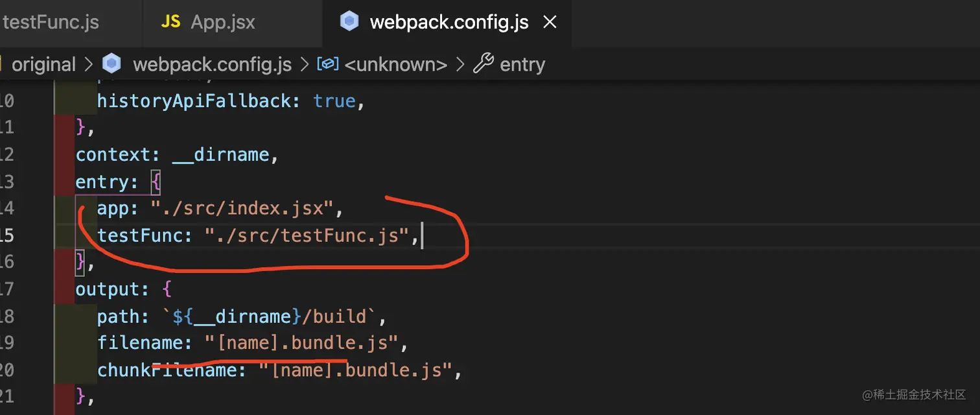This screenshot has width=980, height=415.
Task: Click the symbol icon before <unknown> breadcrumb
Action: click(x=327, y=64)
